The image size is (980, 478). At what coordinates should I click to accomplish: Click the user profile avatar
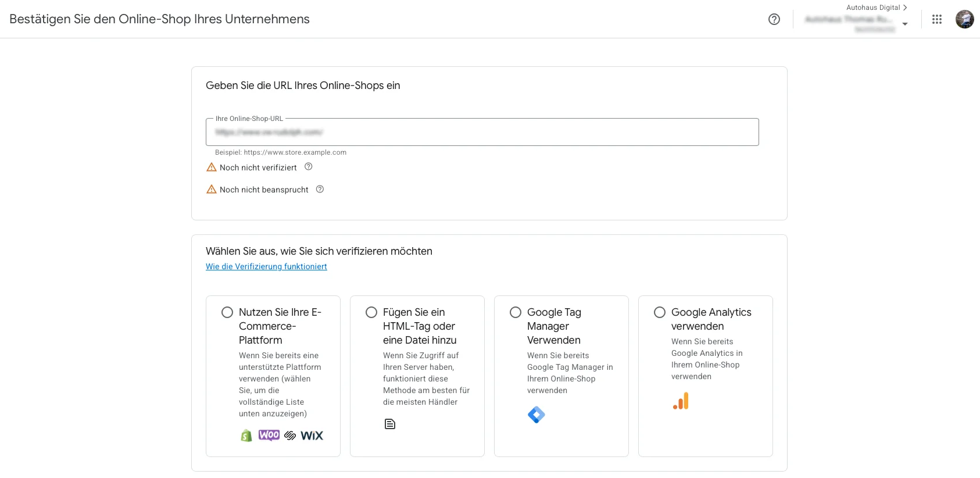point(964,19)
